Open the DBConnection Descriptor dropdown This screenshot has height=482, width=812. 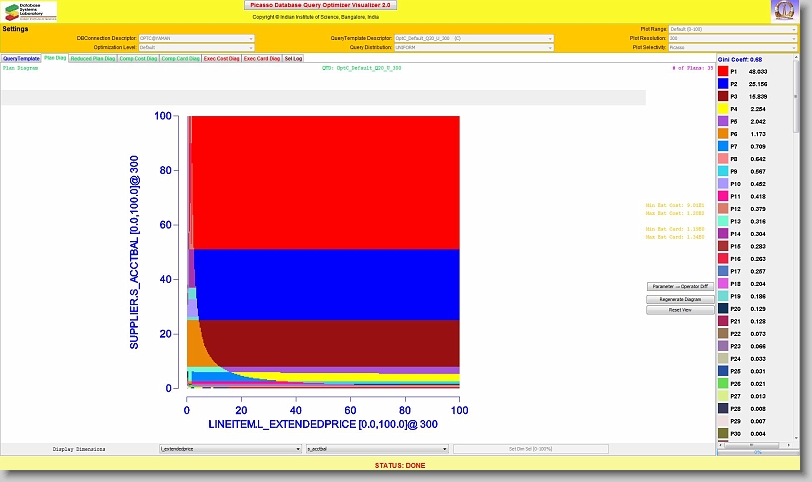pos(197,38)
